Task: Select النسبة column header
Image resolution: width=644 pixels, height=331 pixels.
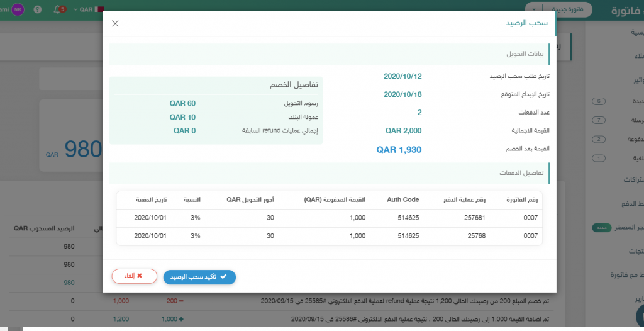Action: (192, 200)
